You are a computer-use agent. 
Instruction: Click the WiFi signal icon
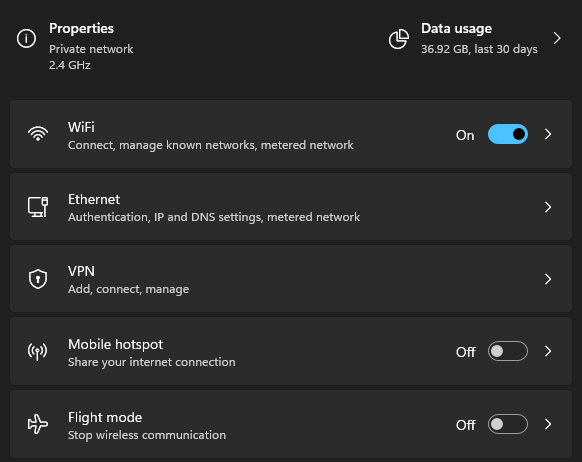click(x=38, y=134)
